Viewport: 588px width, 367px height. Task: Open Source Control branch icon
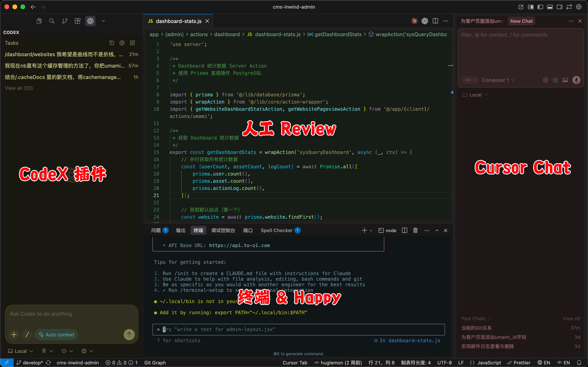[x=65, y=21]
